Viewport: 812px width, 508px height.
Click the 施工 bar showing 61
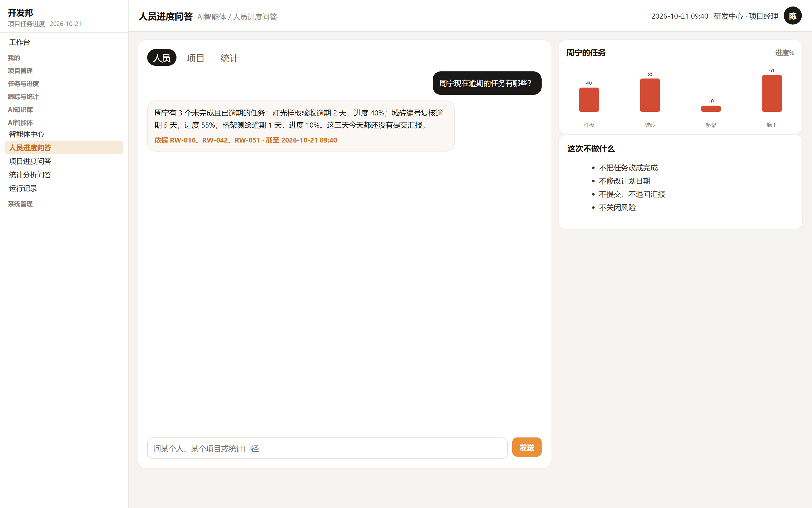point(772,93)
